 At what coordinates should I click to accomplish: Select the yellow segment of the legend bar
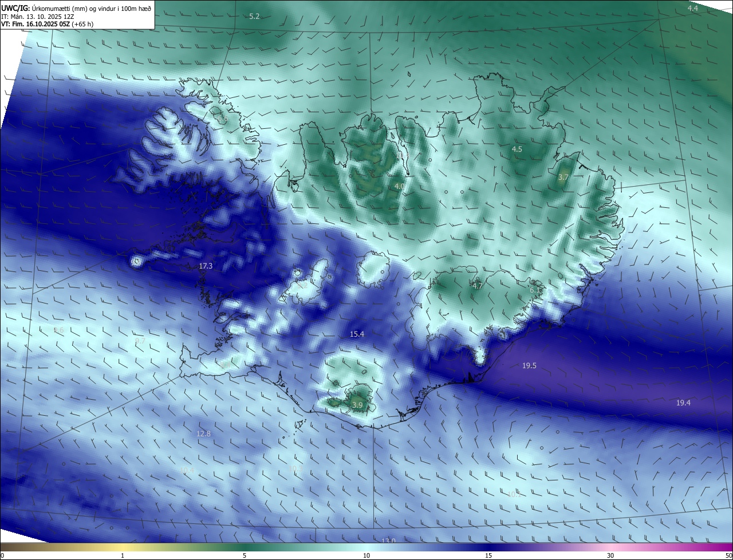coord(123,547)
